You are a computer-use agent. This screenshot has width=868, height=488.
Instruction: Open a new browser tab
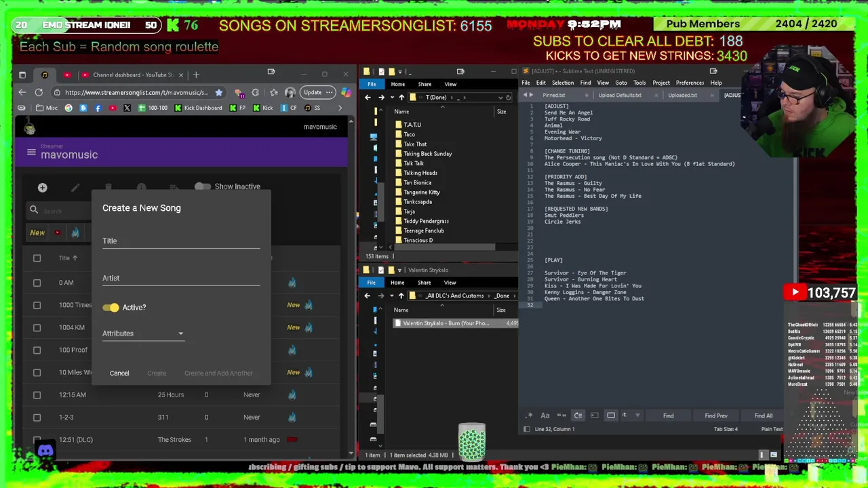[x=196, y=75]
